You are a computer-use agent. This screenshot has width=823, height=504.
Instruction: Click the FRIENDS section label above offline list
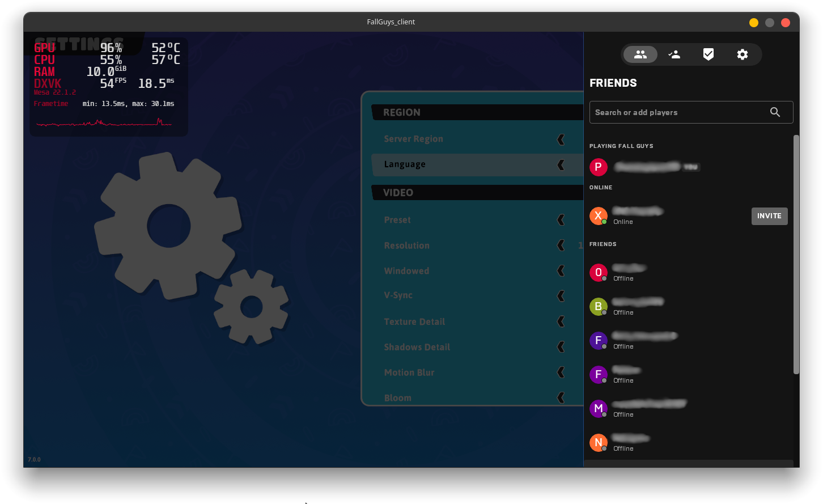[x=603, y=244]
